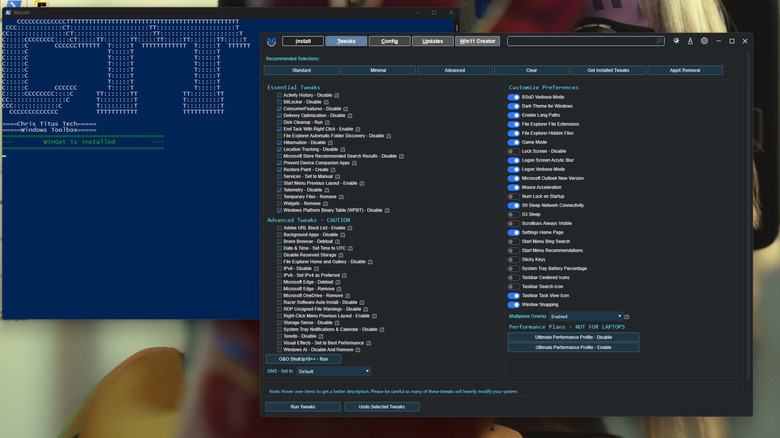Check the Widgets - Remove checkbox
This screenshot has height=438, width=780.
pos(280,204)
